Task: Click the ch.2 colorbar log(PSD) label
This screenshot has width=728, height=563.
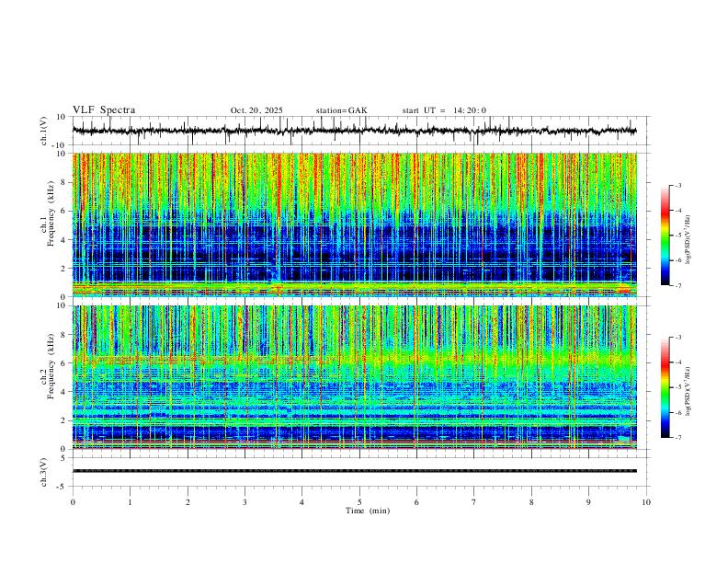Action: [x=688, y=392]
